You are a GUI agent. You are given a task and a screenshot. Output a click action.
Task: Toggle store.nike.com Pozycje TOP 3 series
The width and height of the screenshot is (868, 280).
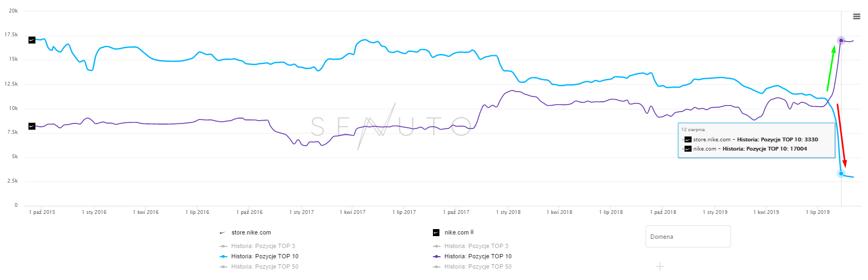[263, 246]
